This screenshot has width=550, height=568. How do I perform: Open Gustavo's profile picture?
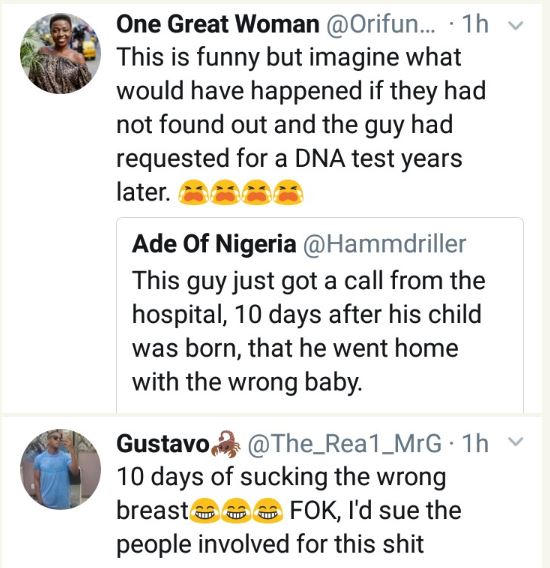click(60, 469)
